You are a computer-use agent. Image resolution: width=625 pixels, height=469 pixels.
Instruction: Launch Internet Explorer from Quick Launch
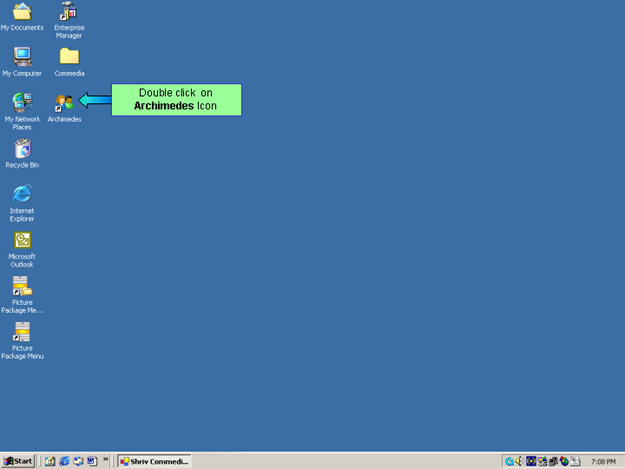coord(64,461)
